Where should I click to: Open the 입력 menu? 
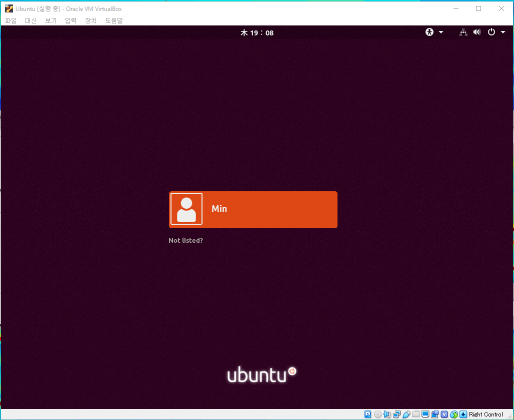(71, 20)
